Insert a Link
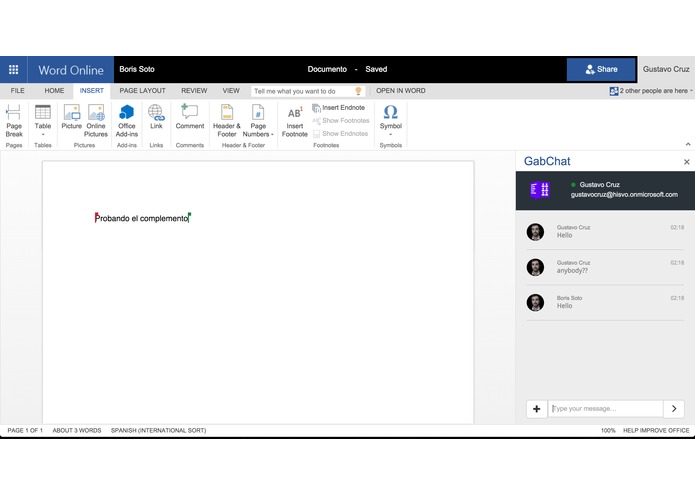695x494 pixels. click(x=156, y=117)
